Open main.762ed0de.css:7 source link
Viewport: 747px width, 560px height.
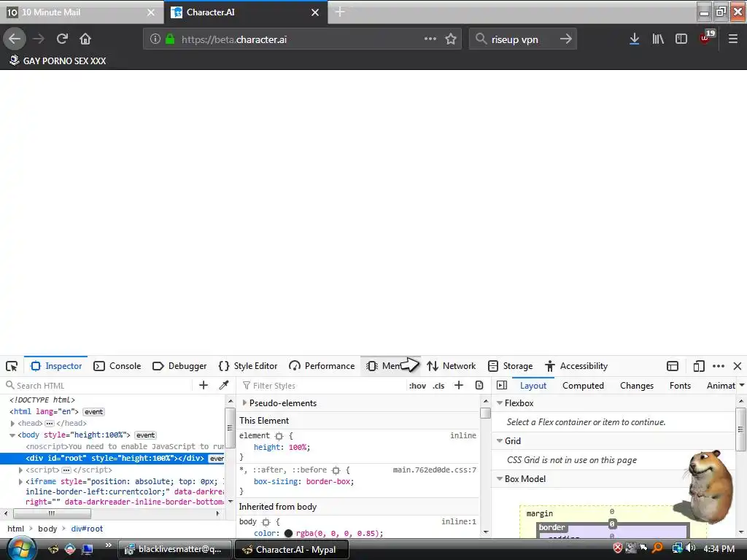coord(434,470)
